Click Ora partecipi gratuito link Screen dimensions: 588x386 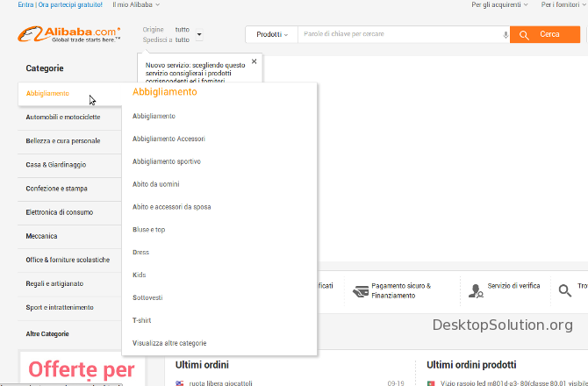pos(70,4)
